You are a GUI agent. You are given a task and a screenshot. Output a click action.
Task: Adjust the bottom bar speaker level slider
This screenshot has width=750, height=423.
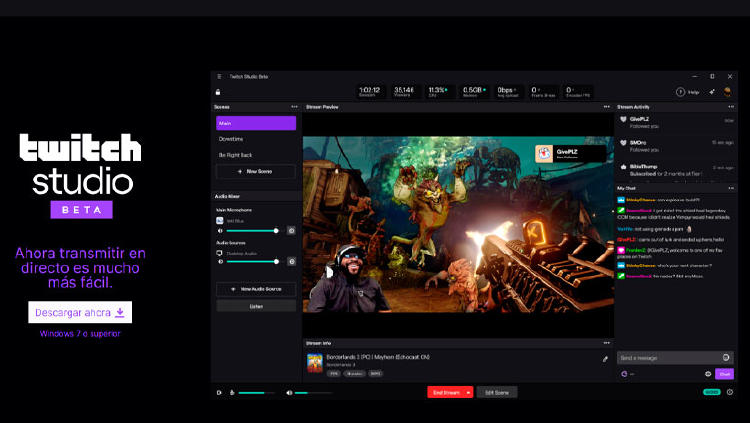tap(313, 393)
